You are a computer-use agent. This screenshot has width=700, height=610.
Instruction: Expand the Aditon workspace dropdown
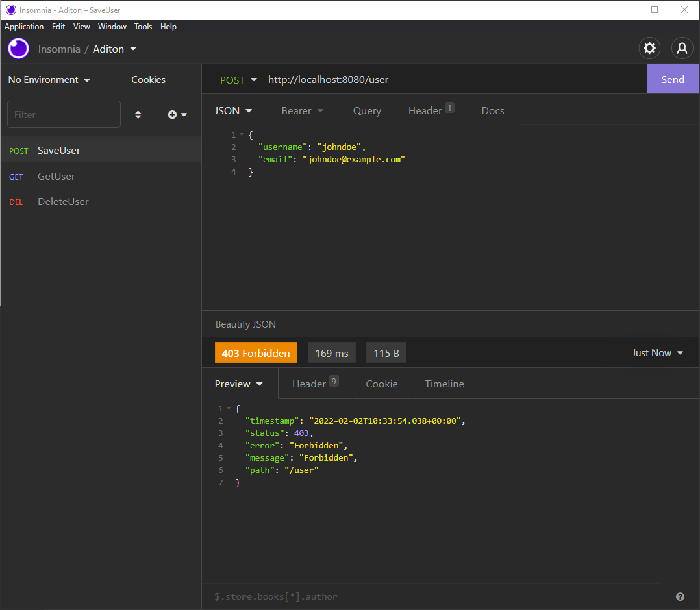click(x=115, y=49)
